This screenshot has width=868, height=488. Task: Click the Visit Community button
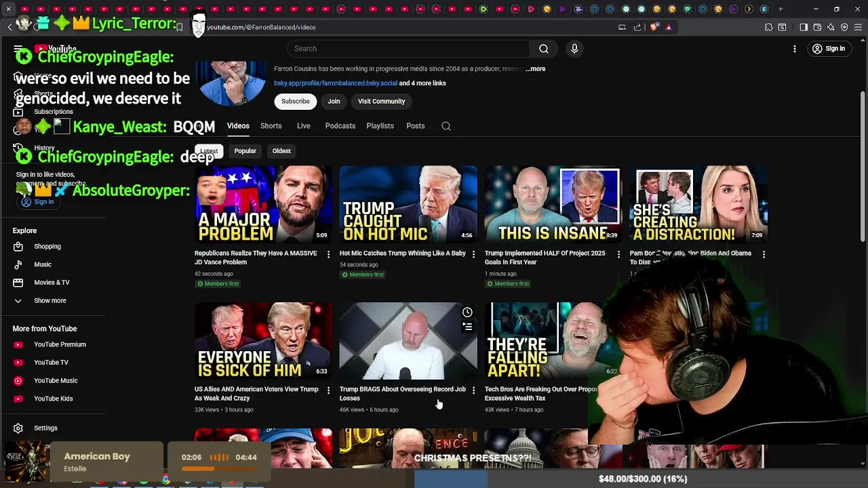[x=382, y=102]
